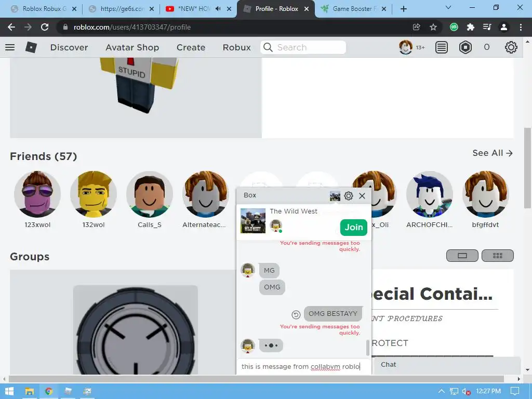Screen dimensions: 532x399
Task: Open the Discover menu item
Action: 69,47
